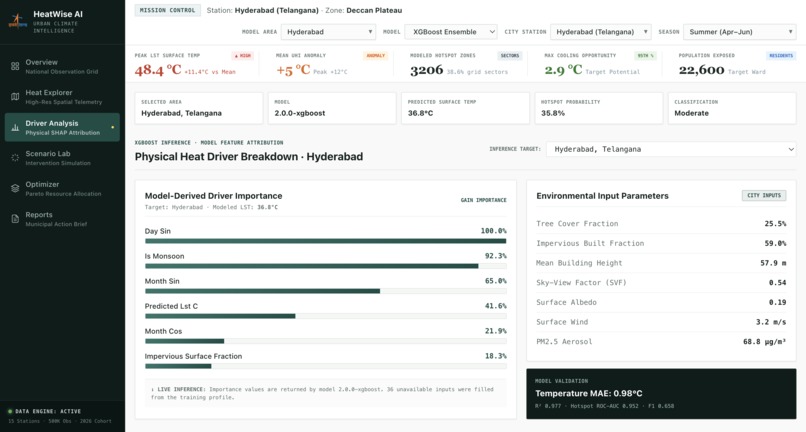Click the 2.9 °C cooling opportunity value
This screenshot has width=806, height=432.
pos(563,70)
